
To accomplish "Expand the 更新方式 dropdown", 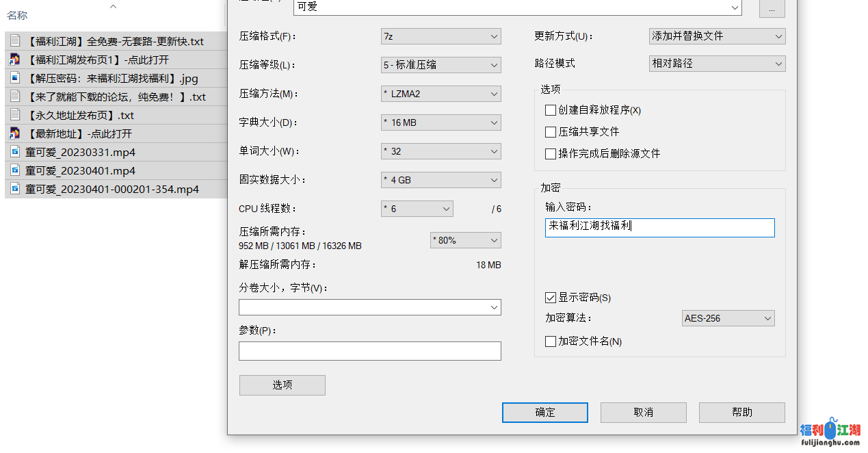I will click(717, 36).
